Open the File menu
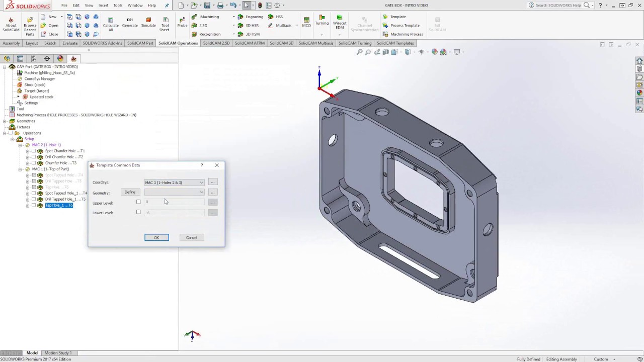Viewport: 644px width, 362px height. 64,6
